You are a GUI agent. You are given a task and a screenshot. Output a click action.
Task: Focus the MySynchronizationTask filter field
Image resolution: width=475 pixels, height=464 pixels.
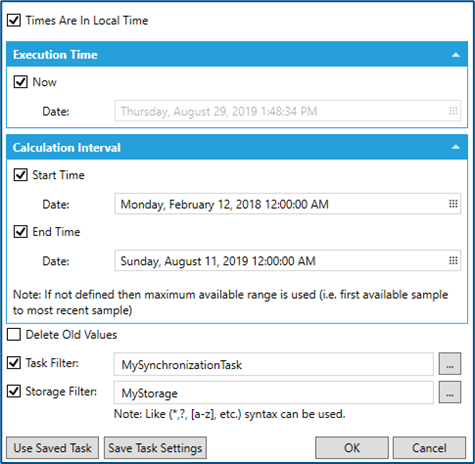[x=274, y=364]
